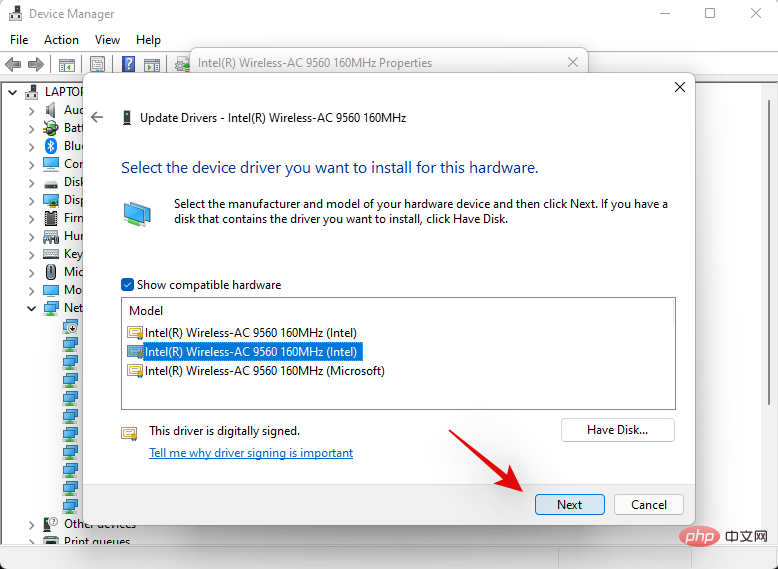
Task: Collapse the Network adapters category chevron
Action: tap(32, 309)
